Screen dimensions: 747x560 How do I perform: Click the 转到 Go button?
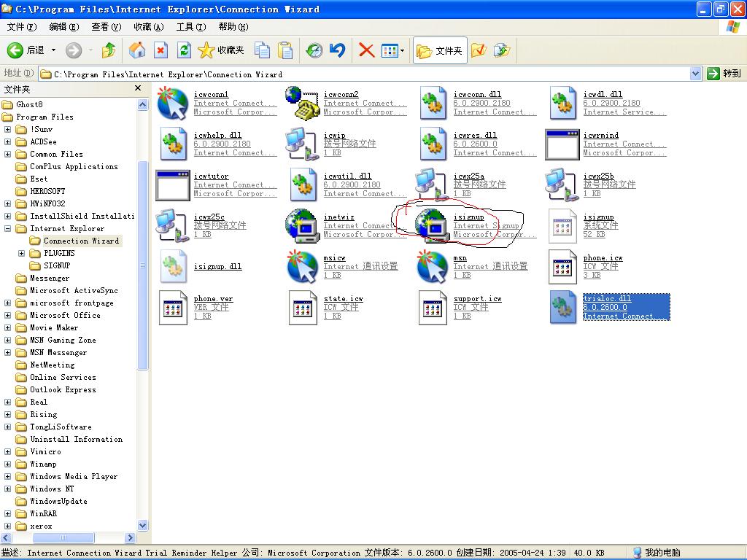tap(724, 74)
